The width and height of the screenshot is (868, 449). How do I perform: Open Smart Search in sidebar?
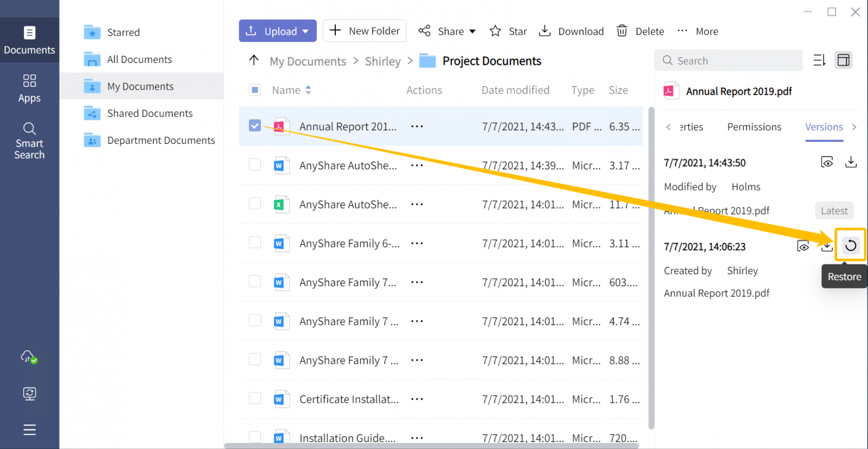tap(29, 141)
